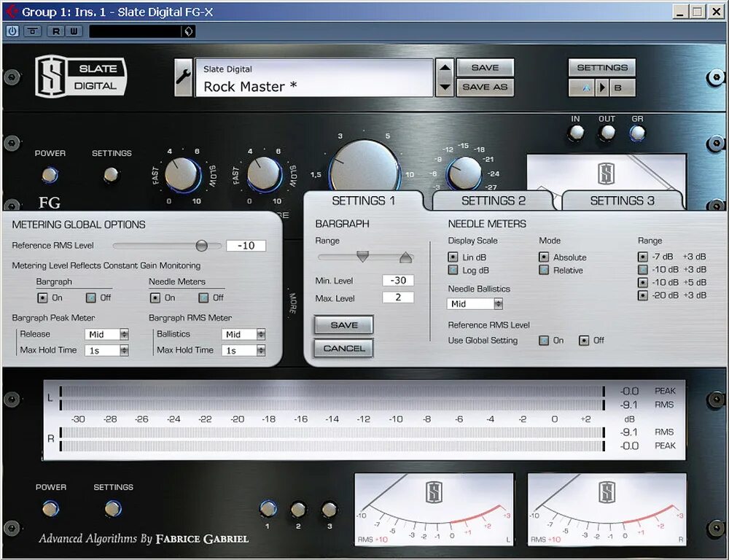Click the first FAST/SLOW attack knob
Image resolution: width=729 pixels, height=560 pixels.
click(x=182, y=175)
